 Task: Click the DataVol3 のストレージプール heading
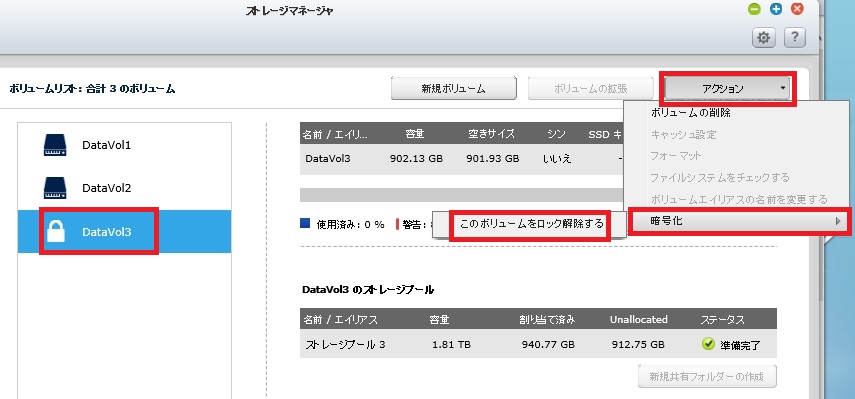click(368, 290)
